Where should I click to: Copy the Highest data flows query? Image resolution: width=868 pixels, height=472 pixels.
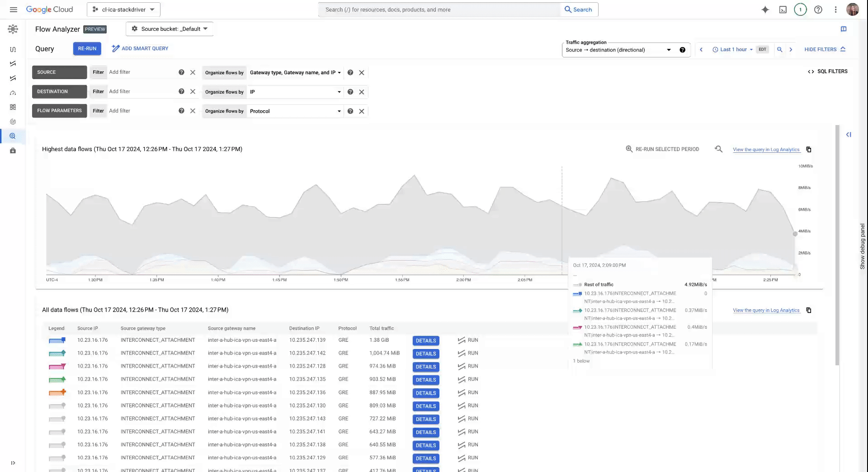tap(809, 150)
